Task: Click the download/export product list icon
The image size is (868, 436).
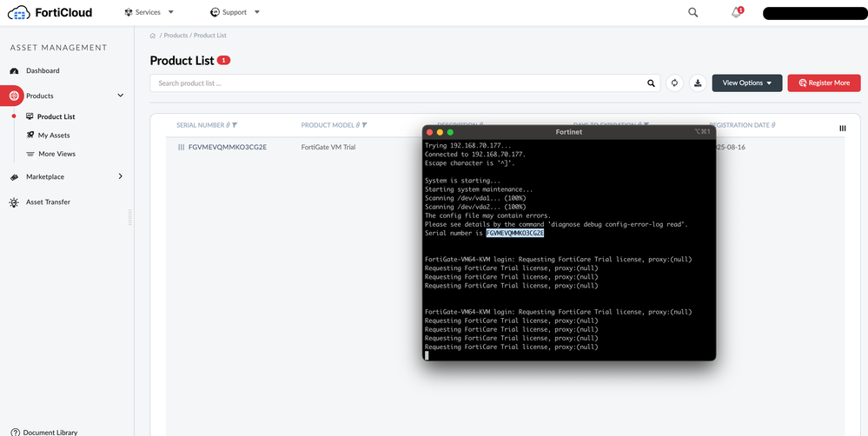Action: (x=698, y=83)
